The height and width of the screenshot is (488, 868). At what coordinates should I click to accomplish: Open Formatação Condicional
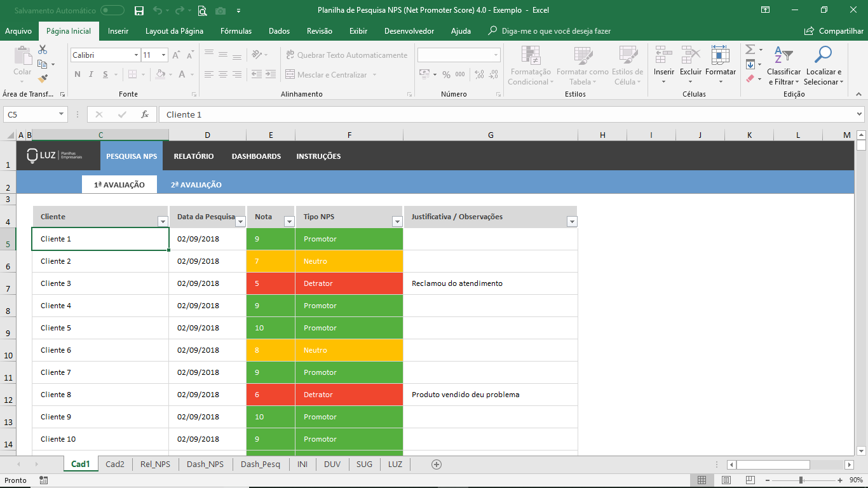point(531,65)
